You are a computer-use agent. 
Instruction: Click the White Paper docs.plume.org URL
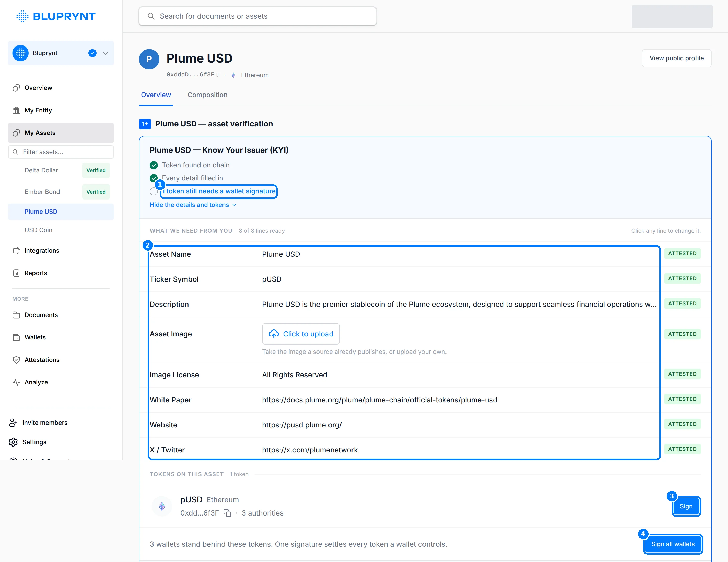click(379, 400)
